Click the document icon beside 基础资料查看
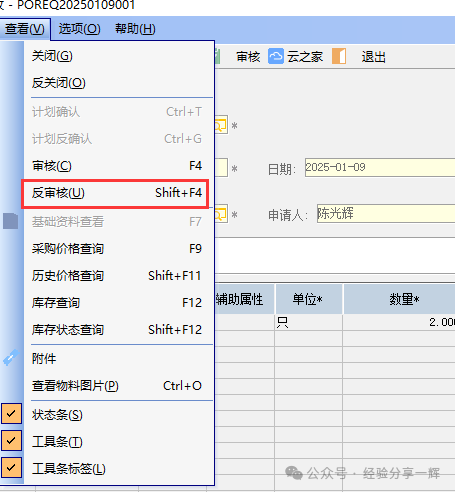The image size is (455, 492). [11, 221]
